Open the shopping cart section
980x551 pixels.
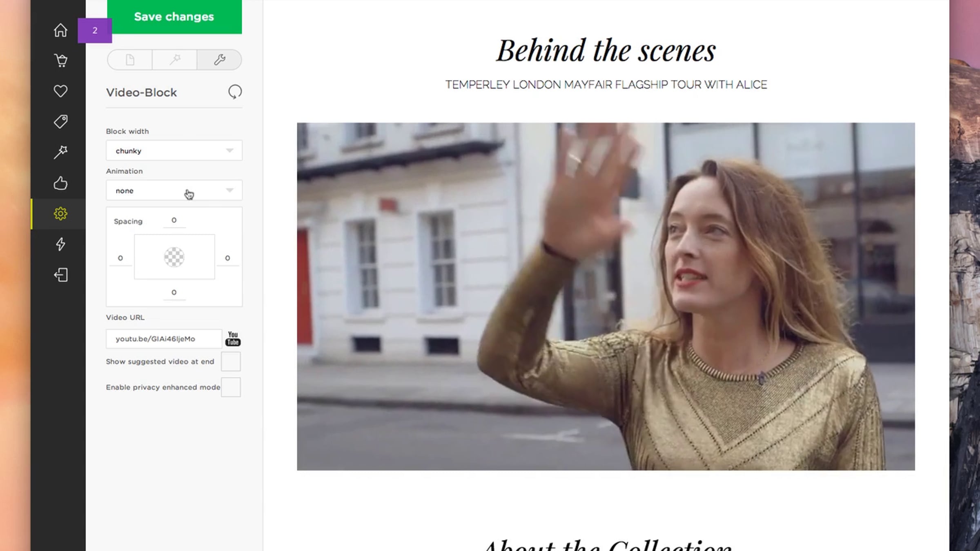pos(60,60)
